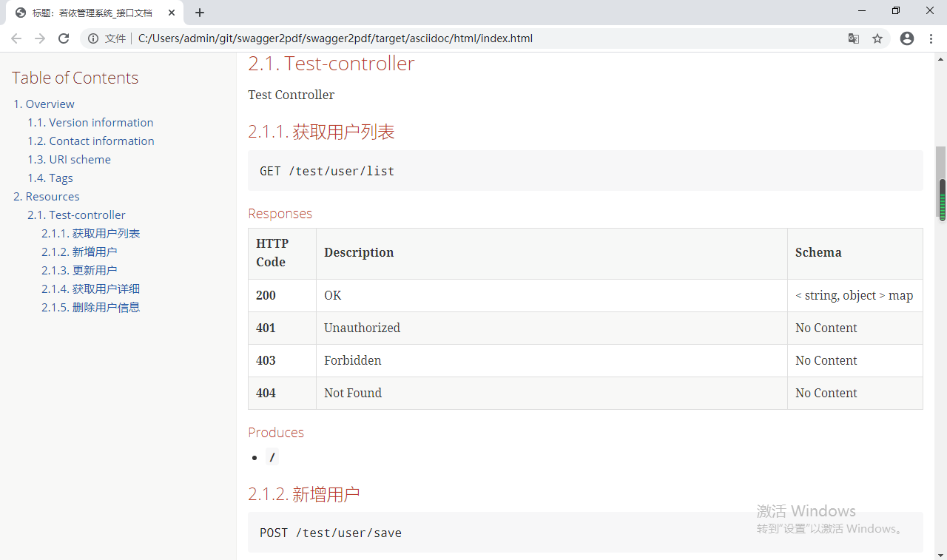Screen dimensions: 947x560
Task: Open 2.1.2. 新增用户 sidebar link
Action: point(79,252)
